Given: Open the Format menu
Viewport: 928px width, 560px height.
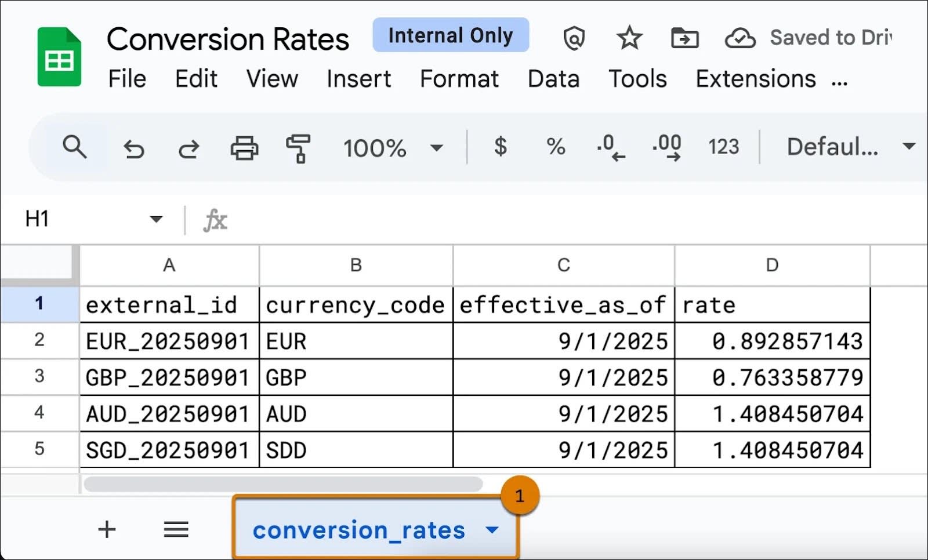Looking at the screenshot, I should [459, 79].
